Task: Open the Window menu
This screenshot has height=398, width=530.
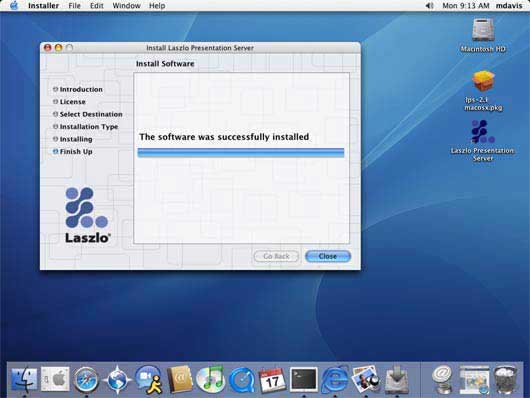Action: pos(126,6)
